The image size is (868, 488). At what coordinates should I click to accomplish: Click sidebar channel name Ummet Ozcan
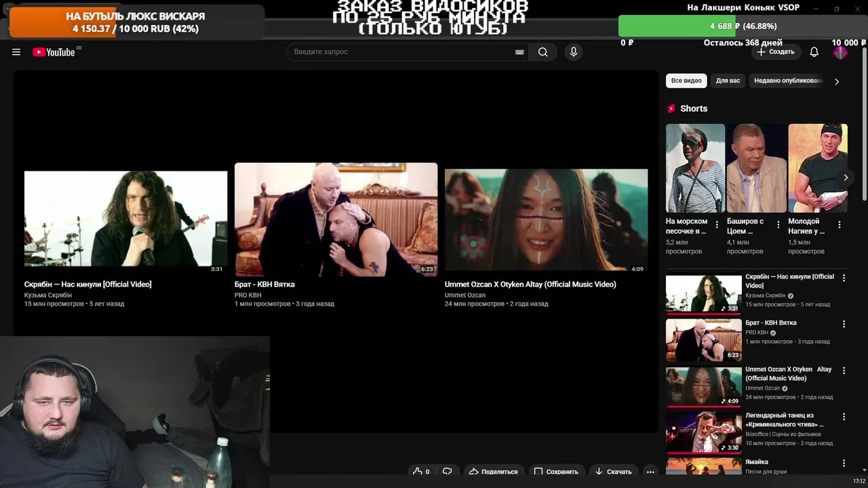point(763,388)
